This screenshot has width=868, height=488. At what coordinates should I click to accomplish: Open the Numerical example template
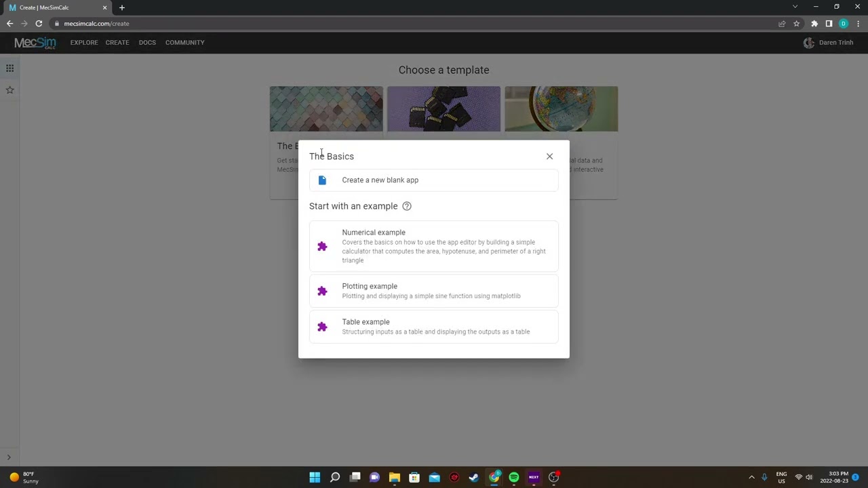(433, 246)
